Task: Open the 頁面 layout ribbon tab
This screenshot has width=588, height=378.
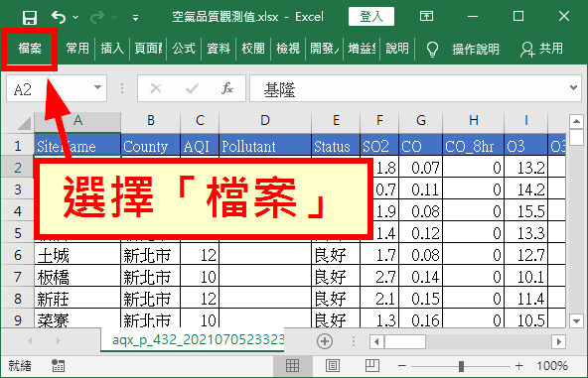Action: 148,49
